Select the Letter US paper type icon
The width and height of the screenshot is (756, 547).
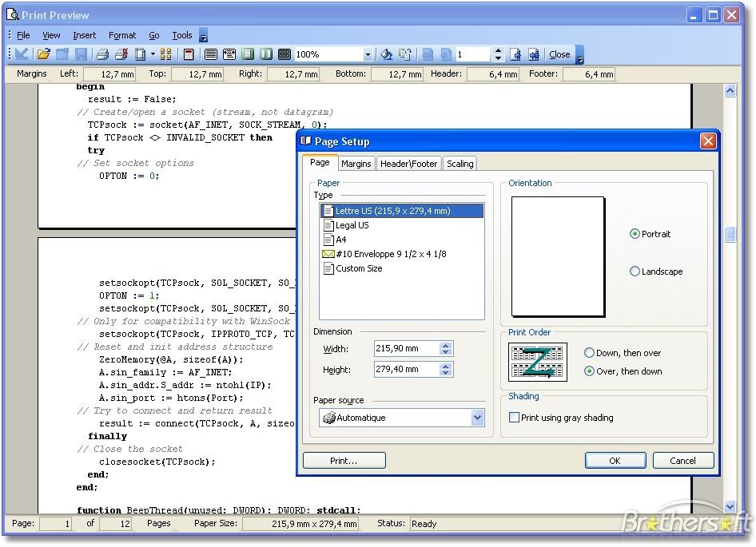click(x=328, y=211)
